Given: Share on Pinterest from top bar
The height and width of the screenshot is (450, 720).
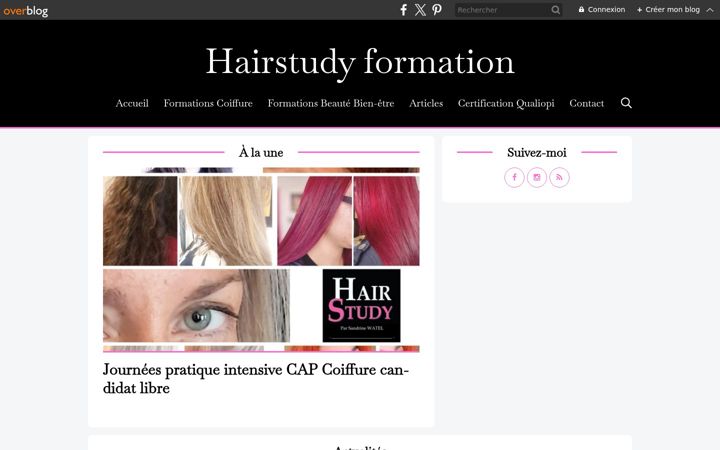Looking at the screenshot, I should [437, 10].
